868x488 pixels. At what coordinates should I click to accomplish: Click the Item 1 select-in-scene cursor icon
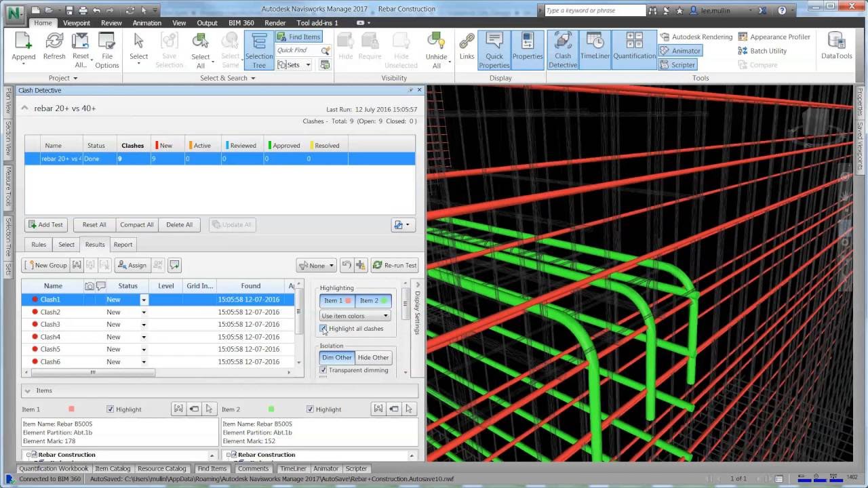coord(210,409)
